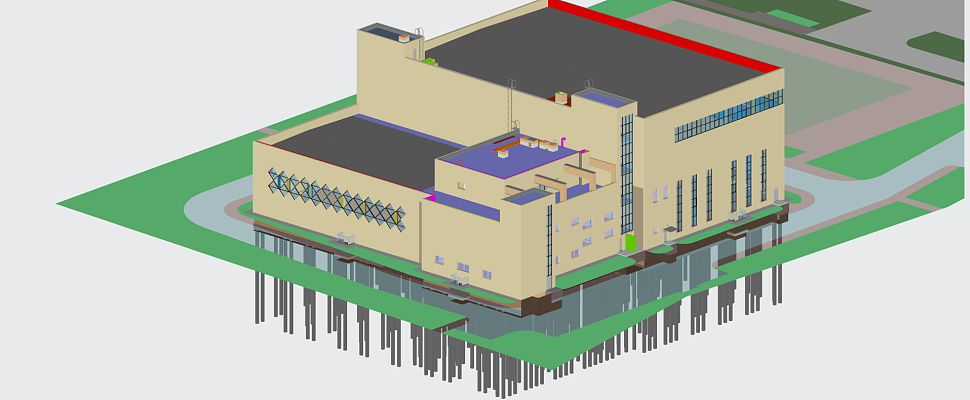Select the tall central glass curtain wall strip
The width and height of the screenshot is (970, 400).
coord(627,174)
